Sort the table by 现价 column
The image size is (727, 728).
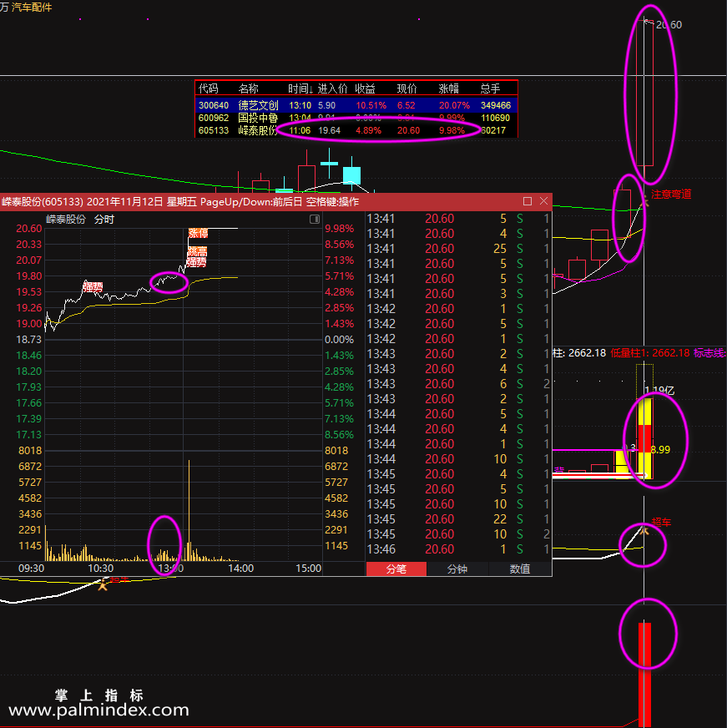(x=407, y=88)
